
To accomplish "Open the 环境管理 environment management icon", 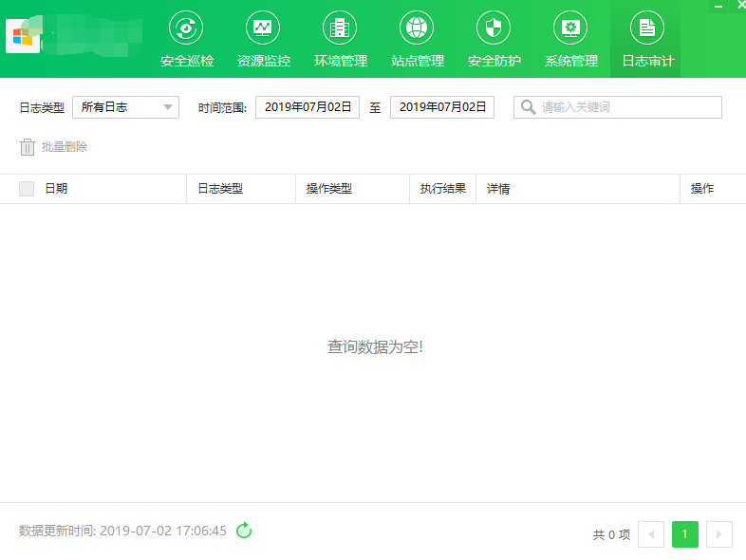I will [x=340, y=28].
